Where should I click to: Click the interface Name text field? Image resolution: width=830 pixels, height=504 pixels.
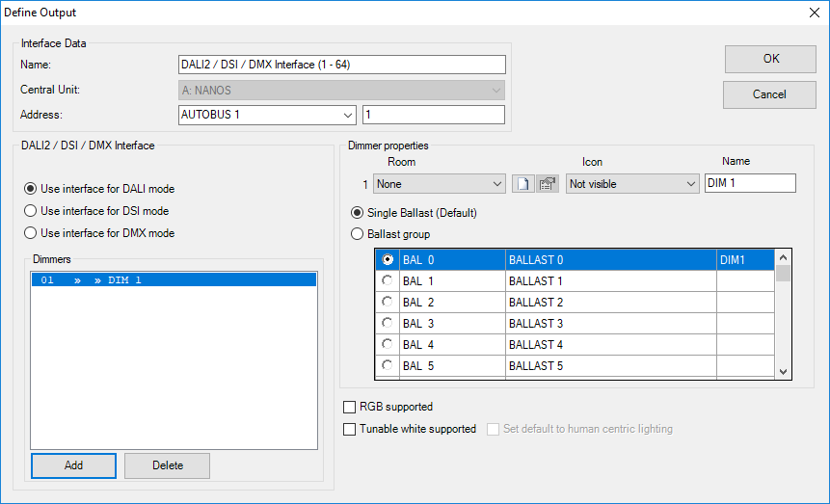tap(341, 65)
